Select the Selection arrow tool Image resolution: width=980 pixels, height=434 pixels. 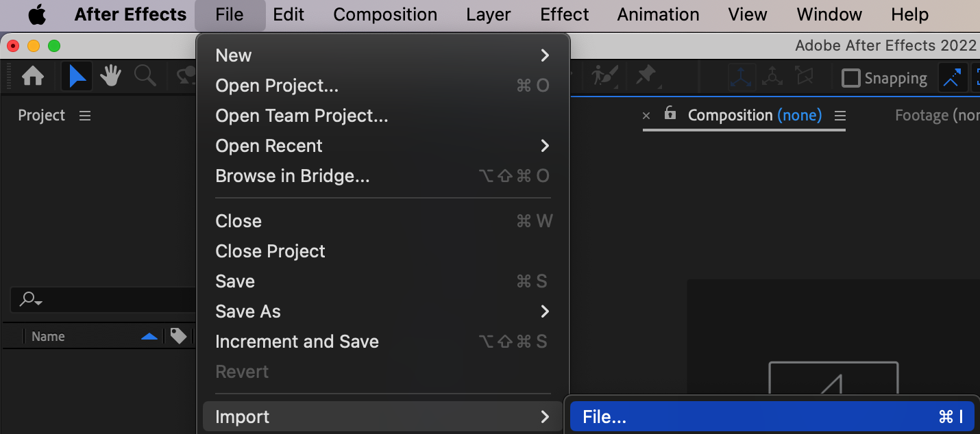[x=77, y=77]
